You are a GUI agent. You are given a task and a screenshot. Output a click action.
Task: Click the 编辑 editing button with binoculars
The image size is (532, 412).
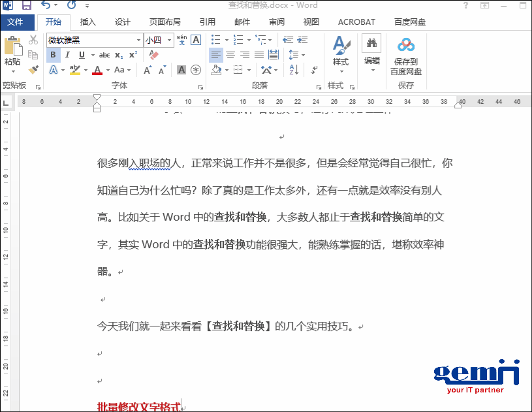372,52
